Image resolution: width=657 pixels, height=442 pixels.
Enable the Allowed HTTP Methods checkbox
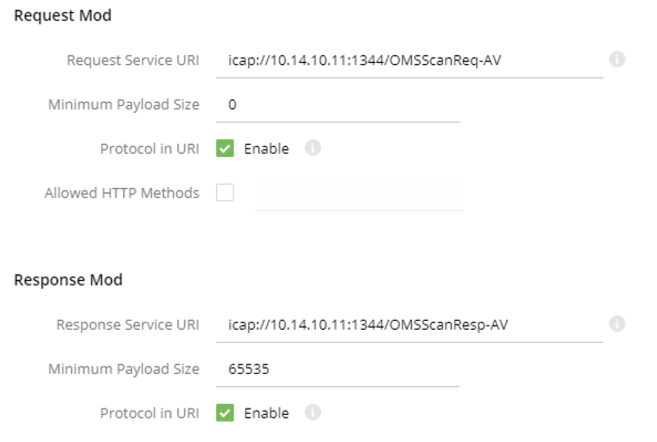tap(225, 193)
